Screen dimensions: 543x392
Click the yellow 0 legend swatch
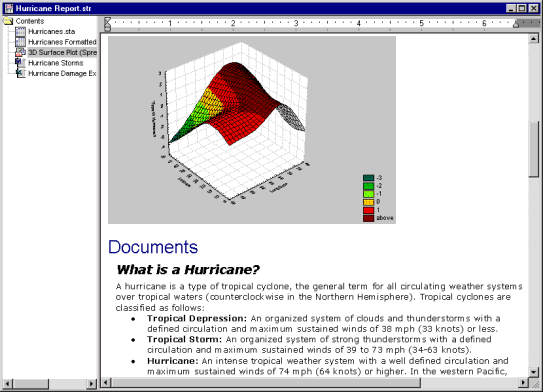tap(368, 202)
